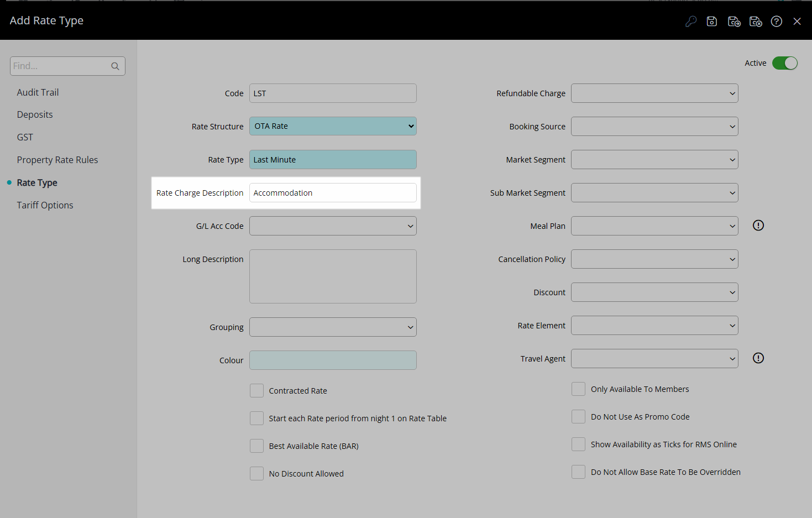Viewport: 812px width, 518px height.
Task: Tick Only Available To Members checkbox
Action: pos(578,389)
